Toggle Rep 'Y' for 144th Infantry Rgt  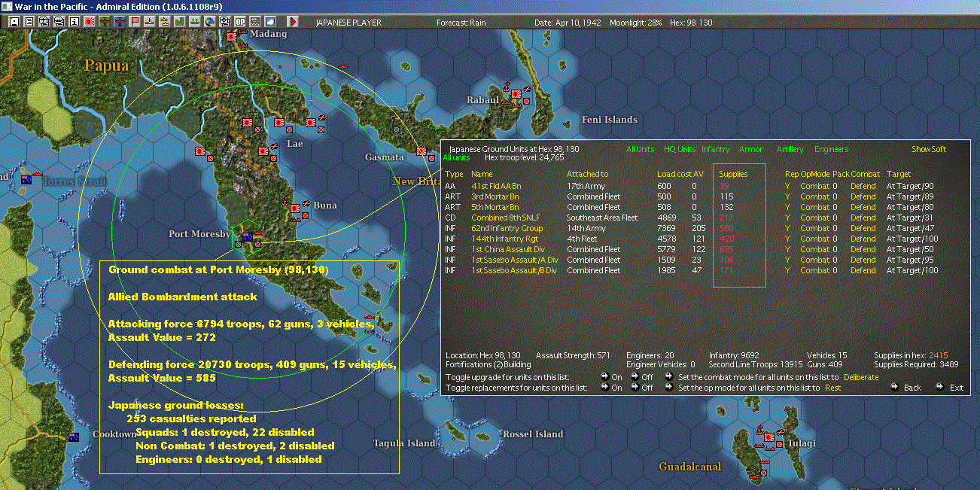pos(788,239)
